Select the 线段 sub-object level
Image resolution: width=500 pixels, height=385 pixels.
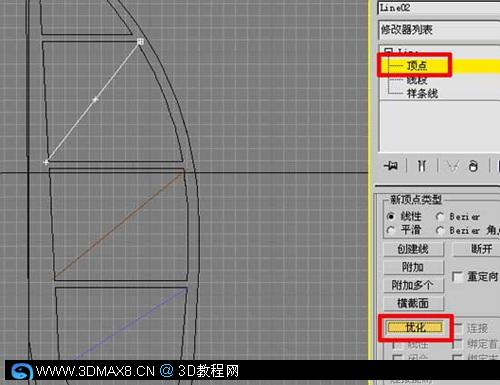pos(417,80)
